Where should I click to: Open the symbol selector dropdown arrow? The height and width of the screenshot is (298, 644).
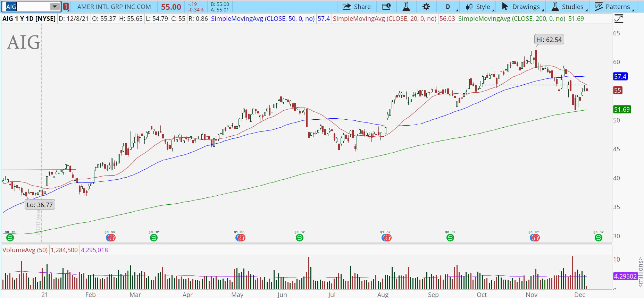click(55, 7)
